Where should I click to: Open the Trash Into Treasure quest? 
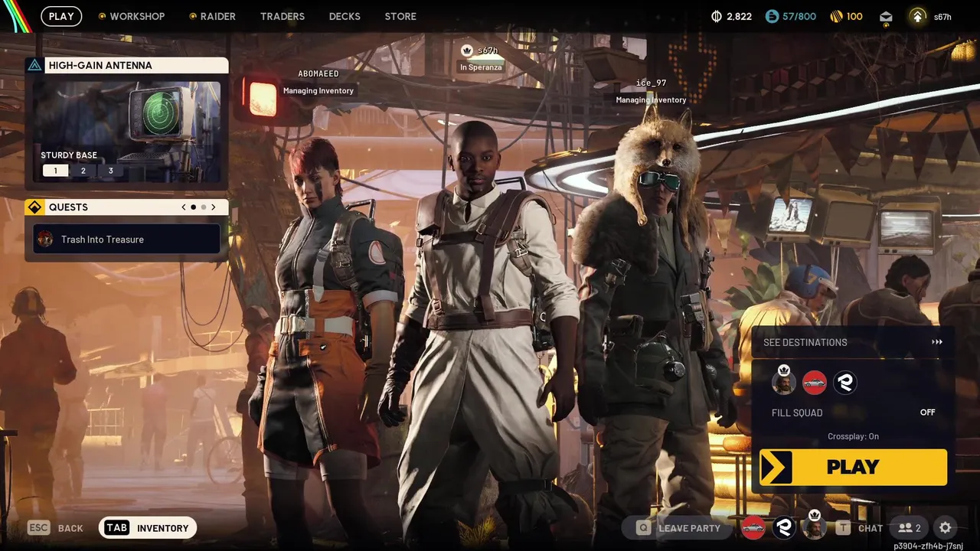(x=127, y=239)
